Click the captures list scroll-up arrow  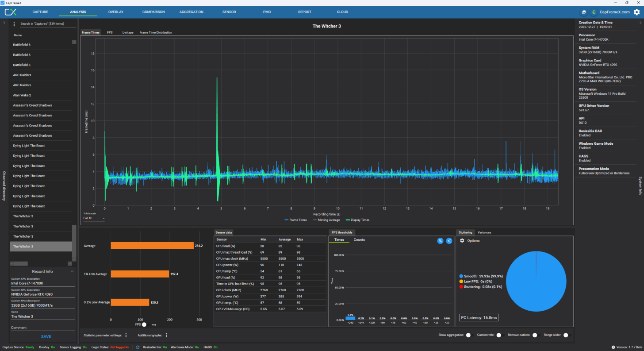click(x=74, y=42)
